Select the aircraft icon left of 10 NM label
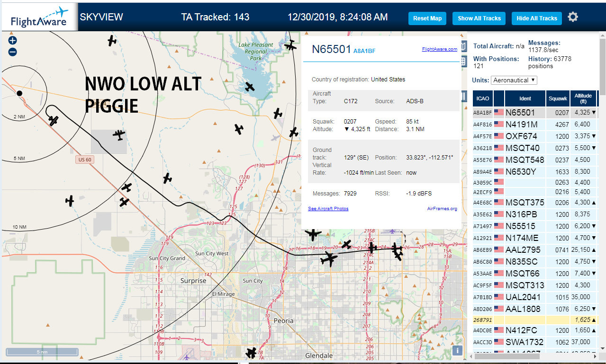The width and height of the screenshot is (606, 364). click(70, 201)
